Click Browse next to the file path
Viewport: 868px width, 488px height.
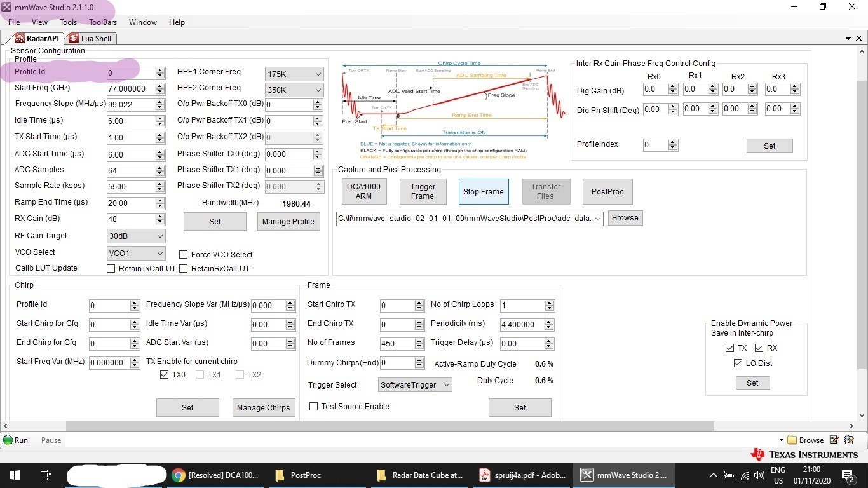[x=625, y=218]
